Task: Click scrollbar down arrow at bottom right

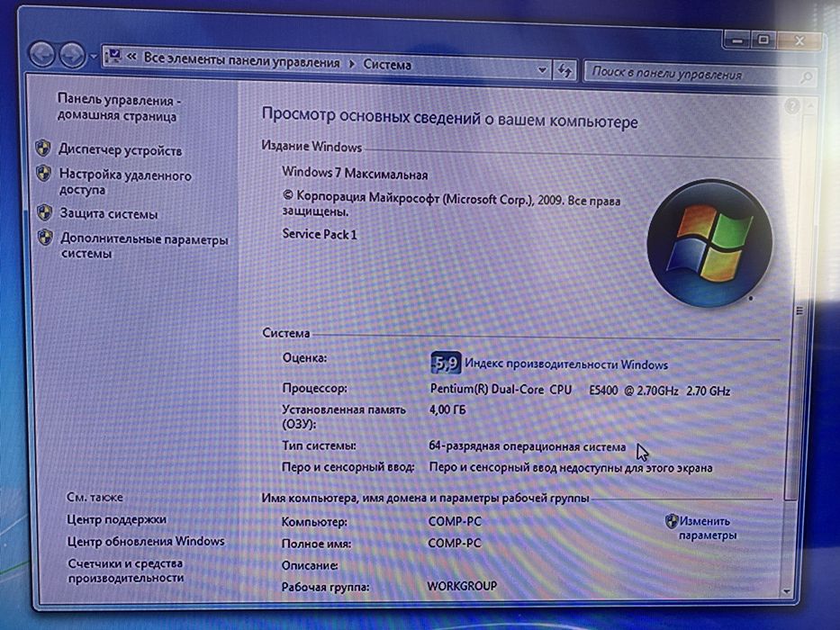Action: (x=787, y=591)
